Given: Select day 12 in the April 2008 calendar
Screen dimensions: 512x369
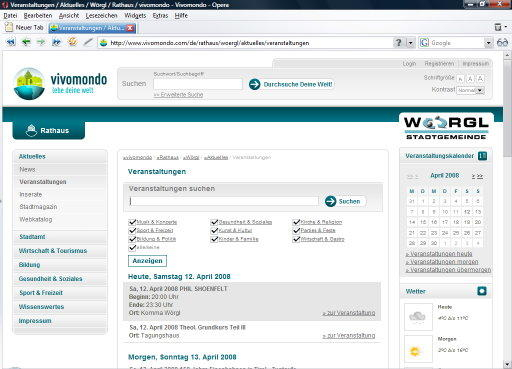Looking at the screenshot, I should (x=467, y=212).
